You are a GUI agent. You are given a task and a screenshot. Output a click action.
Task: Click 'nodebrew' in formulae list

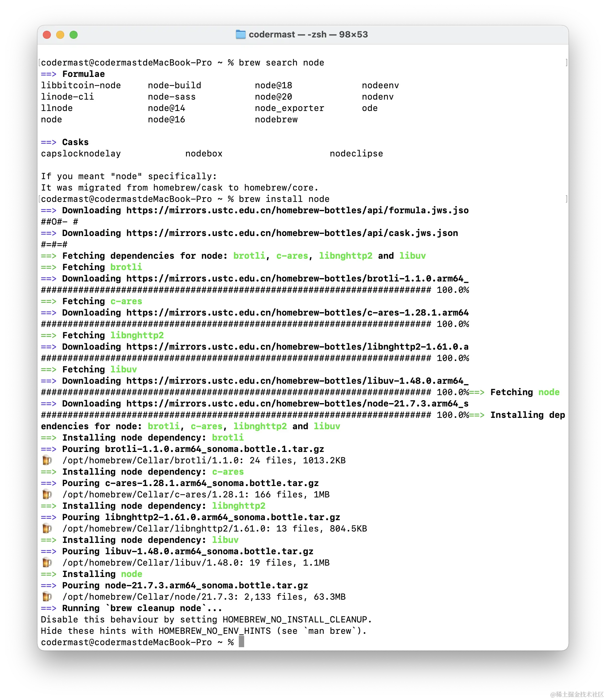pyautogui.click(x=276, y=120)
